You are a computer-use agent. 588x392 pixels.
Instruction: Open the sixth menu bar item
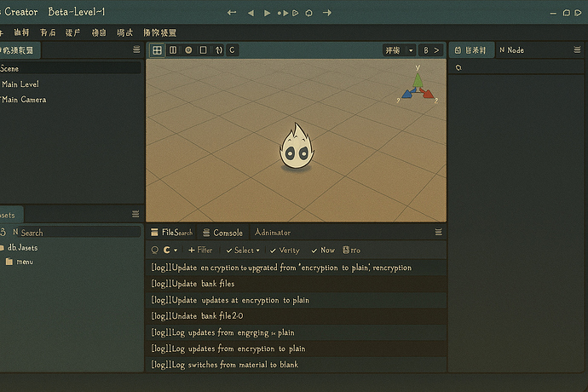pyautogui.click(x=125, y=32)
